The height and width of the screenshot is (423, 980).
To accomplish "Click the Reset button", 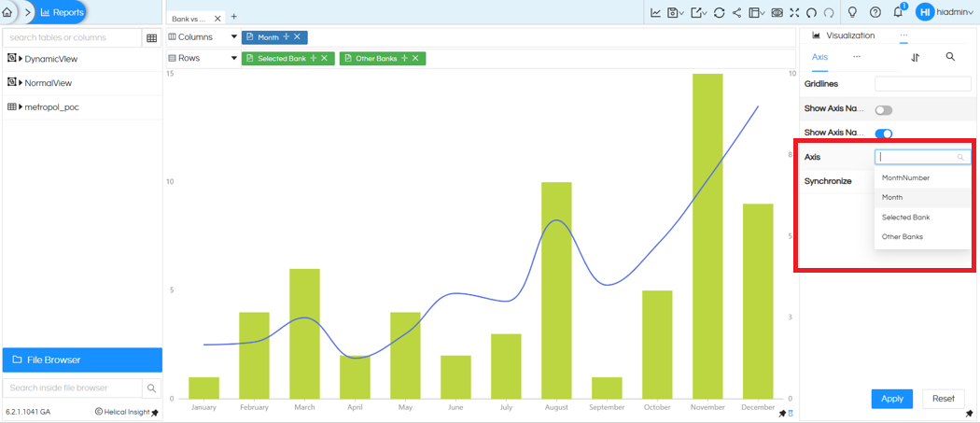I will 943,399.
